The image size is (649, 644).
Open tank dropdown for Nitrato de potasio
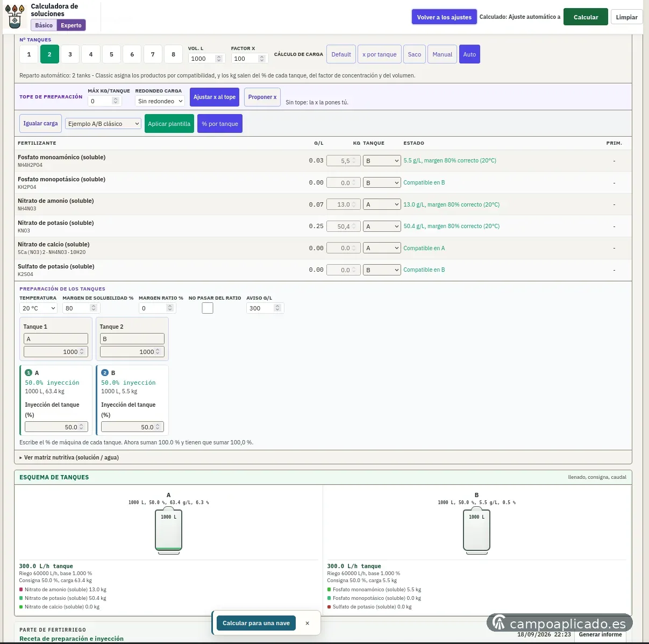(382, 227)
